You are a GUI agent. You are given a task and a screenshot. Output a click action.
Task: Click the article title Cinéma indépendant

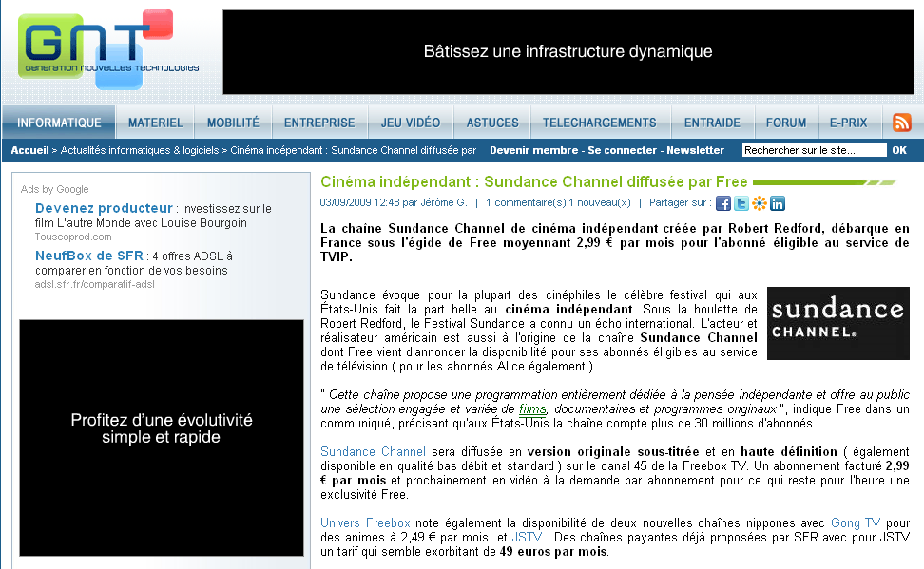534,181
